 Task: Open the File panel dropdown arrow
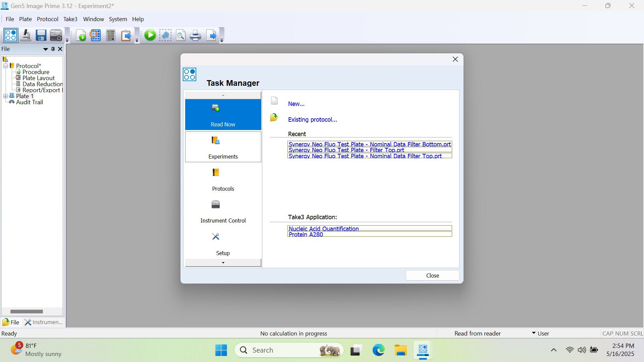pos(45,49)
